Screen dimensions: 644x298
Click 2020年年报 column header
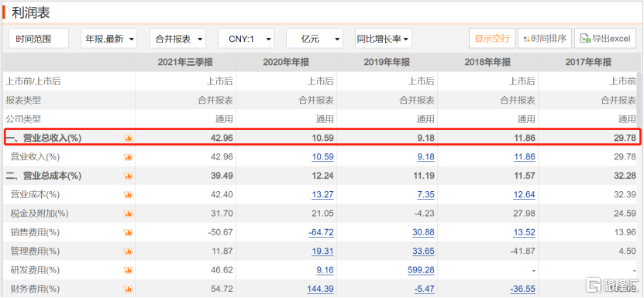(x=286, y=63)
